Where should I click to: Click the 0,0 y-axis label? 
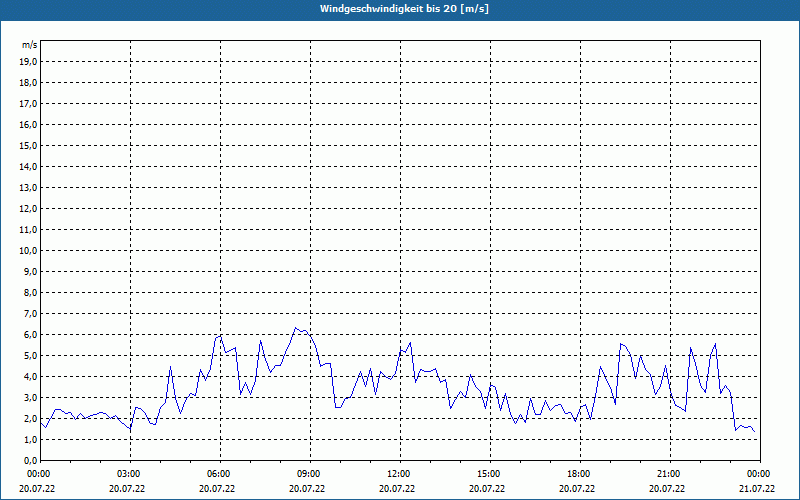click(x=30, y=460)
